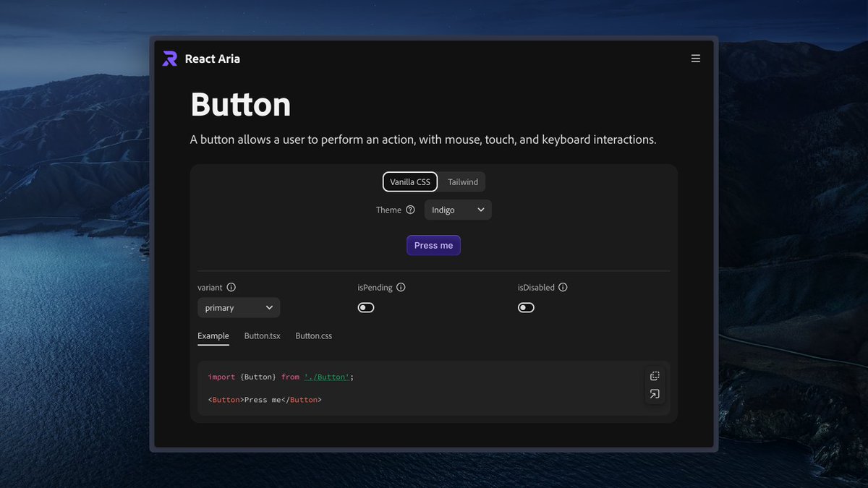Toggle the isDisabled switch
868x488 pixels.
pyautogui.click(x=526, y=307)
